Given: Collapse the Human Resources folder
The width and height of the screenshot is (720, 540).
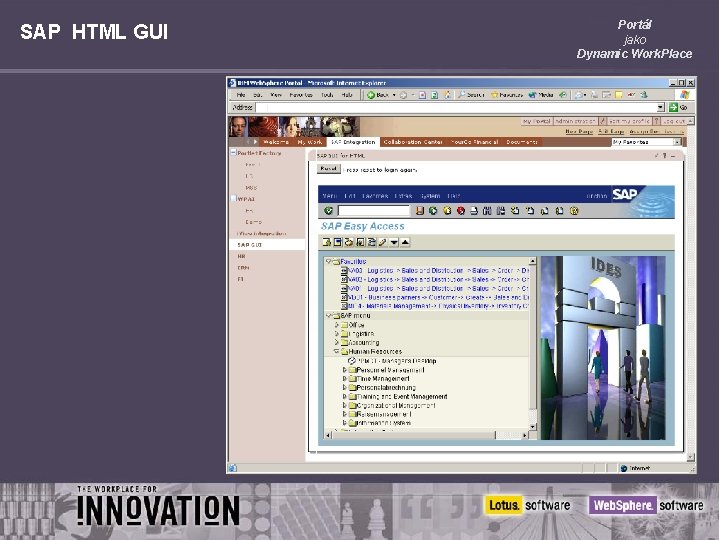Looking at the screenshot, I should [x=337, y=351].
